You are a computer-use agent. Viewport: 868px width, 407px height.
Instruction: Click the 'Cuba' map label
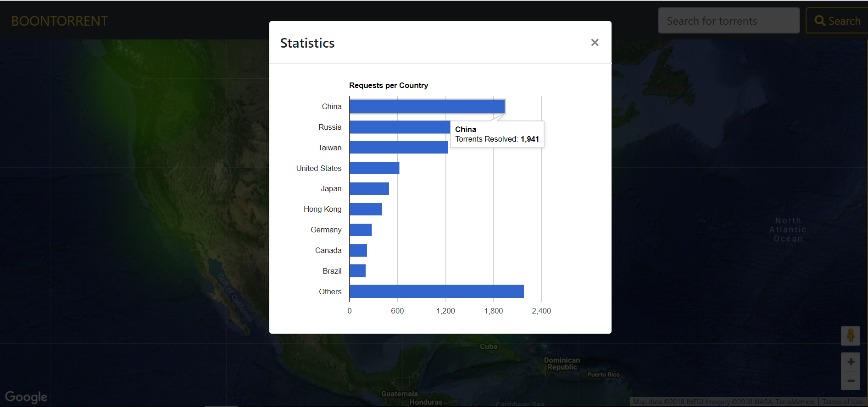(x=489, y=346)
